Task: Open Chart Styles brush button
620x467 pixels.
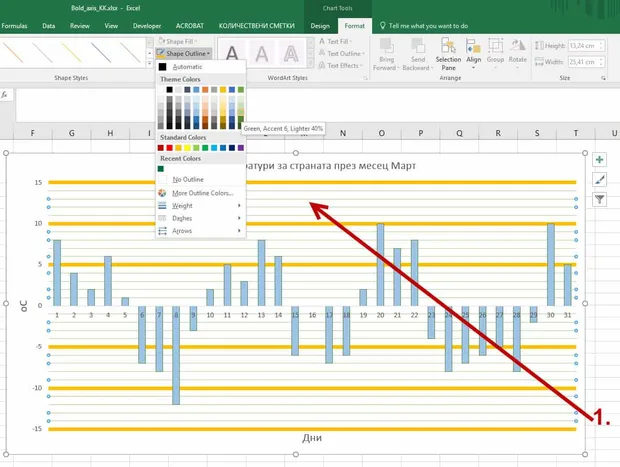Action: coord(599,180)
